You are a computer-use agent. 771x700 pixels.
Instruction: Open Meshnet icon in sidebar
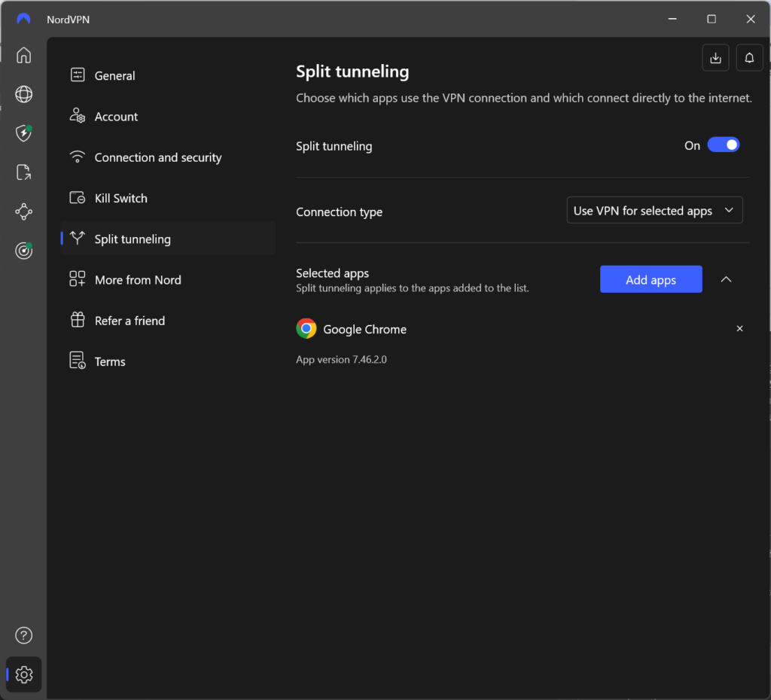click(x=23, y=212)
